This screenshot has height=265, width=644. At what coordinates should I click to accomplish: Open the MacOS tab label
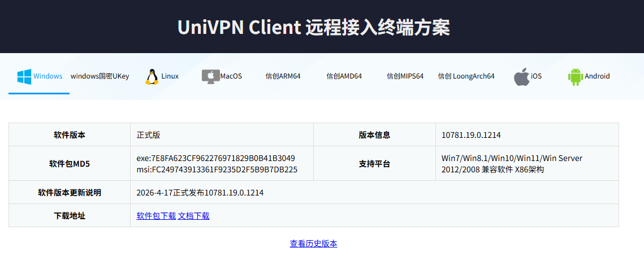point(231,76)
